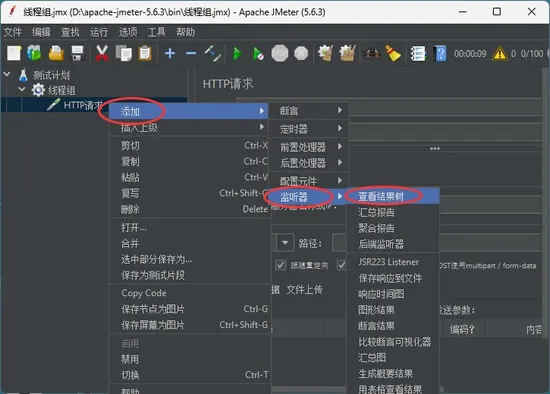Choose 剪切 from context menu

pos(189,145)
